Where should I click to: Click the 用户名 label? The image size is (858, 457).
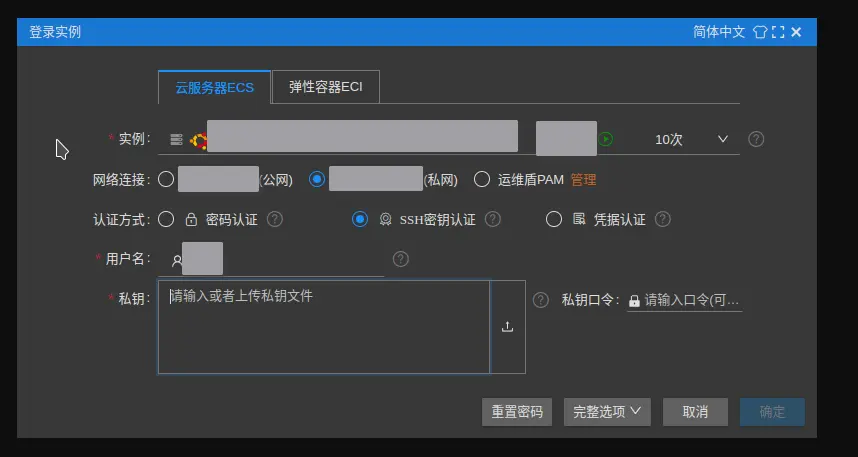(128, 259)
